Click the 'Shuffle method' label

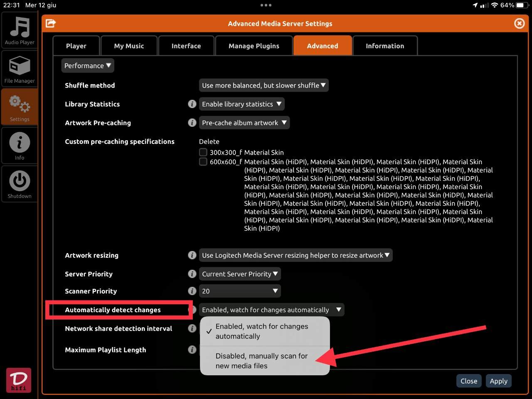[x=90, y=85]
